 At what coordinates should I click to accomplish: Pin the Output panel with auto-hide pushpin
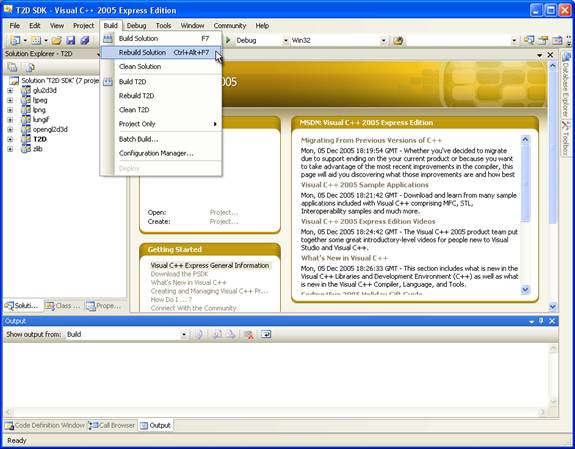click(x=541, y=321)
